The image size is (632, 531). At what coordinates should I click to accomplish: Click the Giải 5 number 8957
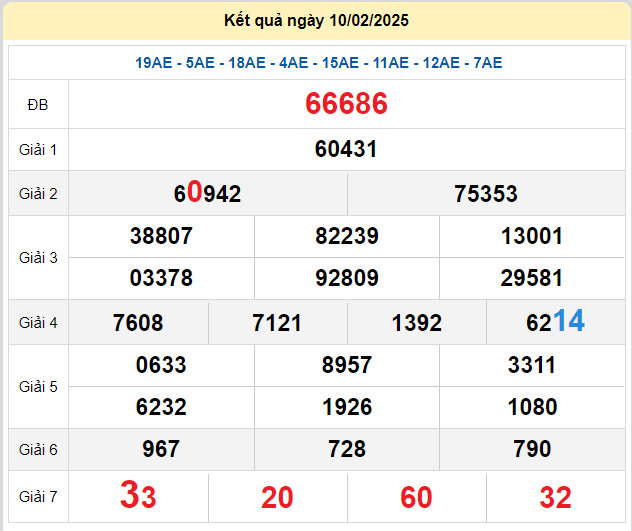click(x=347, y=365)
